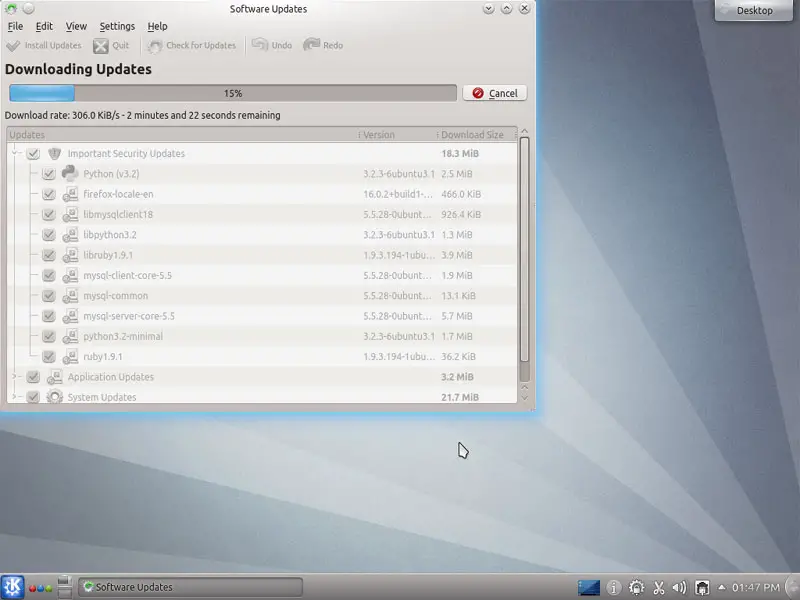800x600 pixels.
Task: Click the Software Updates taskbar entry
Action: [x=190, y=587]
